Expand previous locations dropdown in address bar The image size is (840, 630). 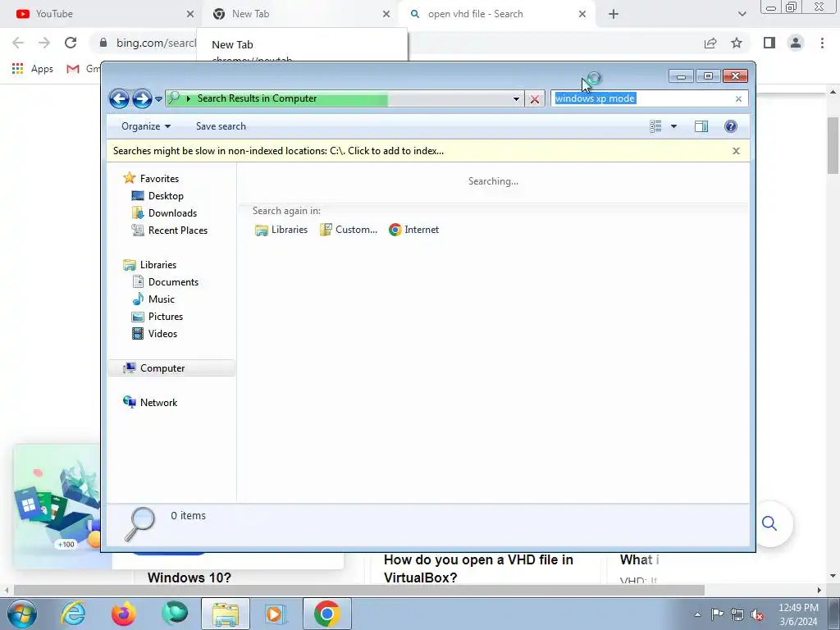pos(516,99)
